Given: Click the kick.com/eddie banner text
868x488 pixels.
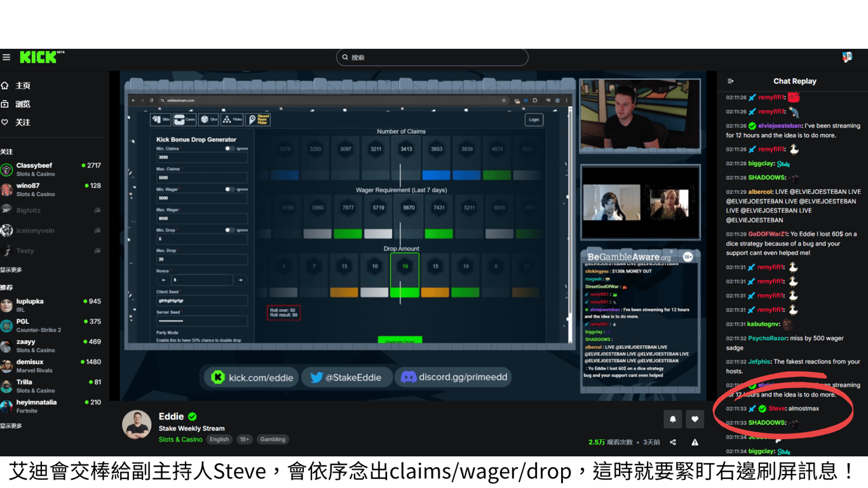Looking at the screenshot, I should click(261, 377).
